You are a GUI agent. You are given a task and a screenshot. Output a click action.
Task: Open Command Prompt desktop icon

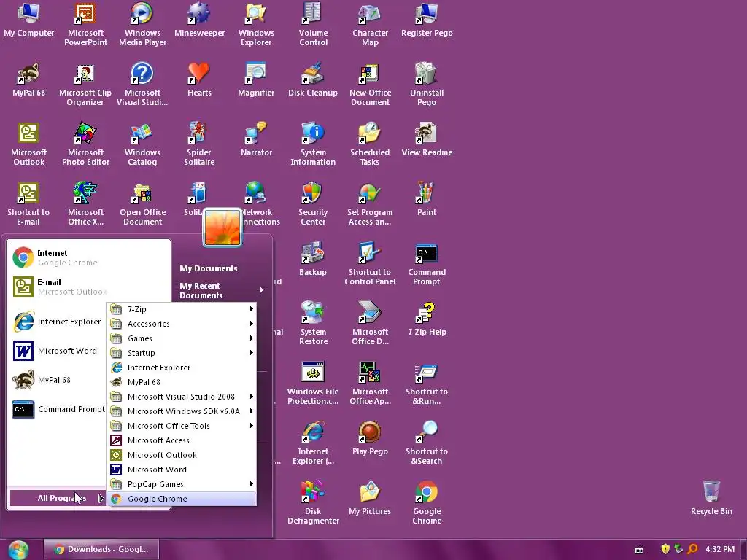tap(426, 262)
